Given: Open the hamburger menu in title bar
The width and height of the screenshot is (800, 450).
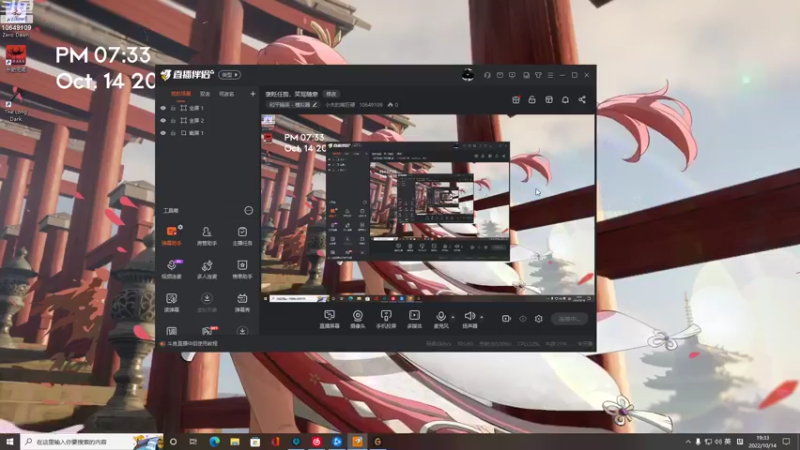Looking at the screenshot, I should coord(550,75).
